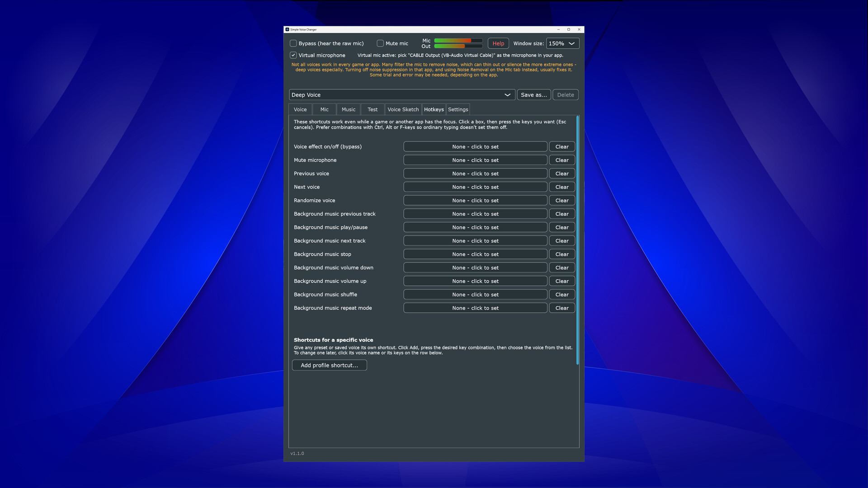The image size is (868, 488).
Task: Maximize the Simple Voice Changer window
Action: click(569, 29)
